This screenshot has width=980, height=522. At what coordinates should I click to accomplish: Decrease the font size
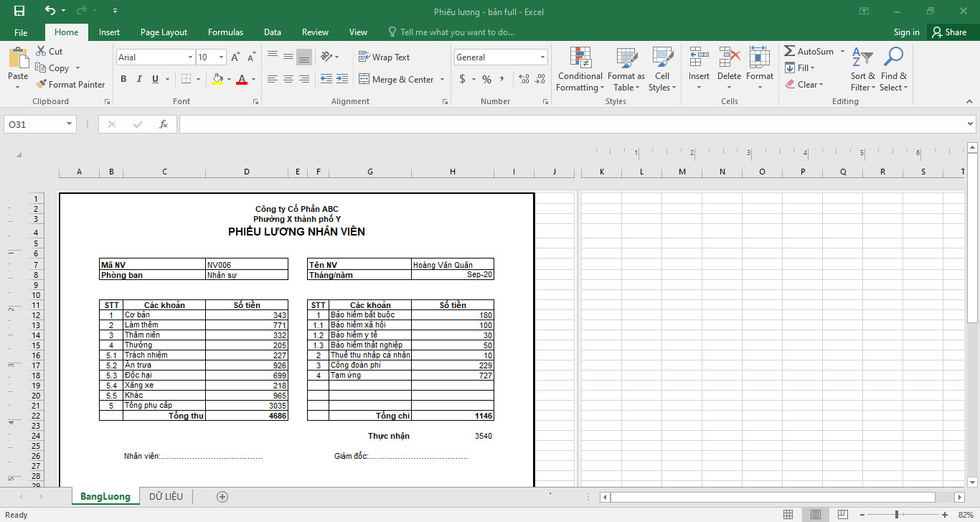252,57
